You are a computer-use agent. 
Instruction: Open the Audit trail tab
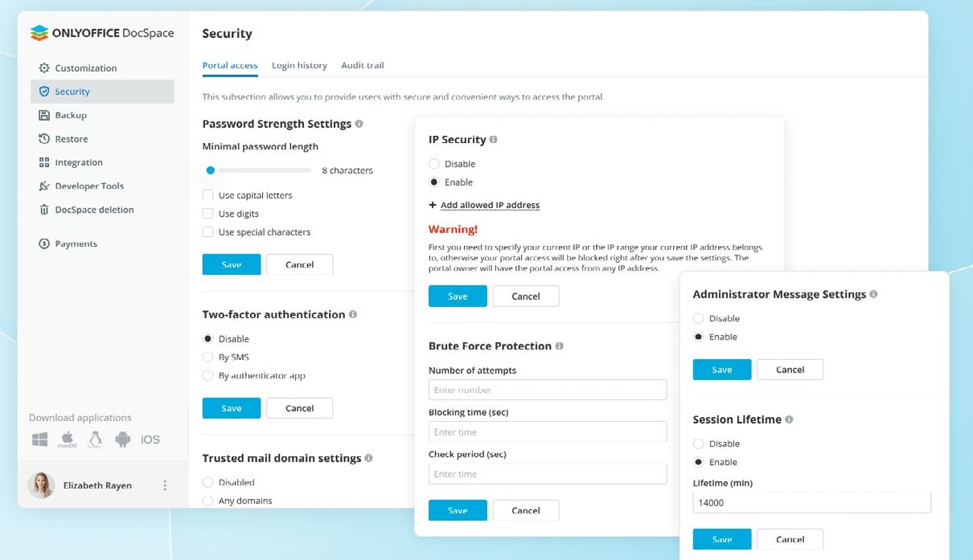[x=363, y=65]
